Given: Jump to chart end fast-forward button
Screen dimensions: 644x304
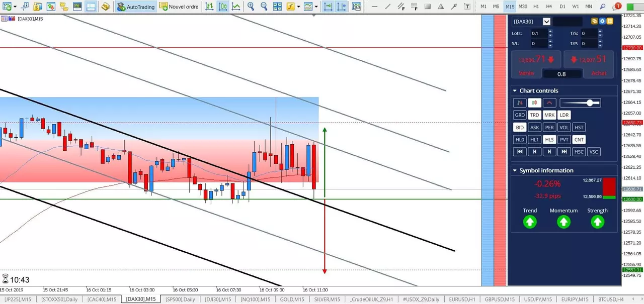Looking at the screenshot, I should tap(565, 152).
